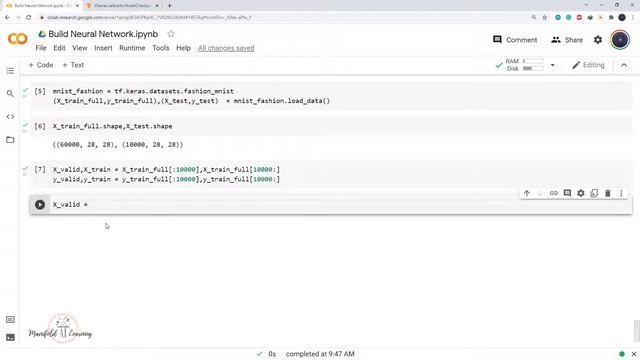
Task: Open the Runtime menu
Action: coord(132,48)
